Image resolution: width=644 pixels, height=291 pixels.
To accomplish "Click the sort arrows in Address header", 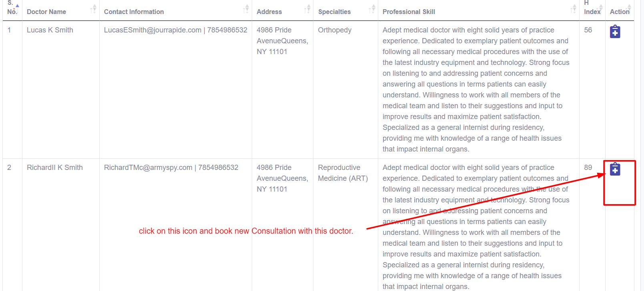I will point(307,9).
